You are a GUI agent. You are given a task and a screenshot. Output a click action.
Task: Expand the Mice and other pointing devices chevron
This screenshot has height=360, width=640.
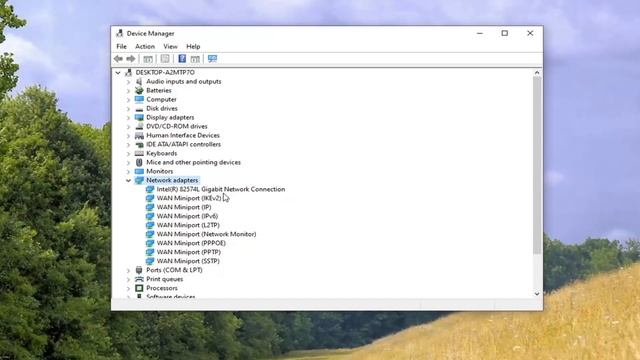(x=129, y=162)
